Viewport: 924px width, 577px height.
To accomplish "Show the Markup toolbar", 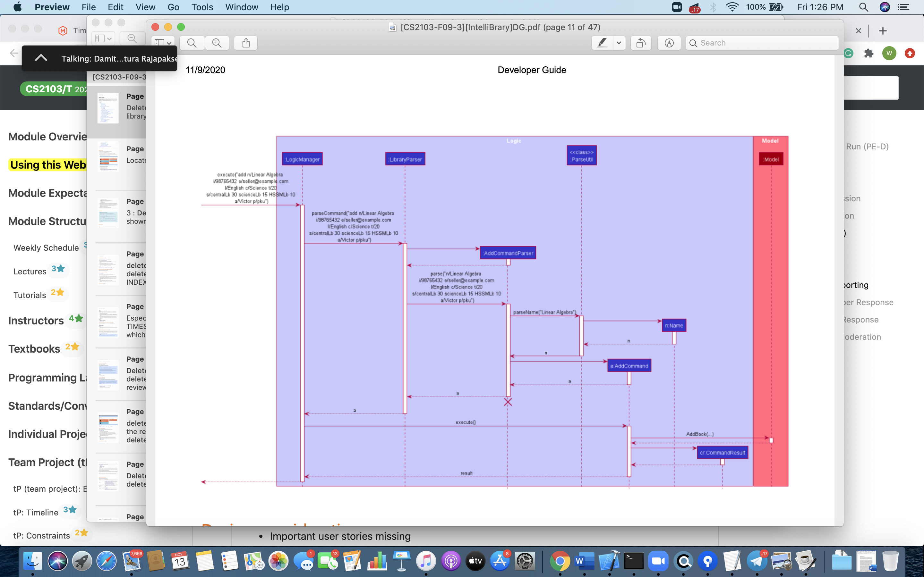I will 669,43.
